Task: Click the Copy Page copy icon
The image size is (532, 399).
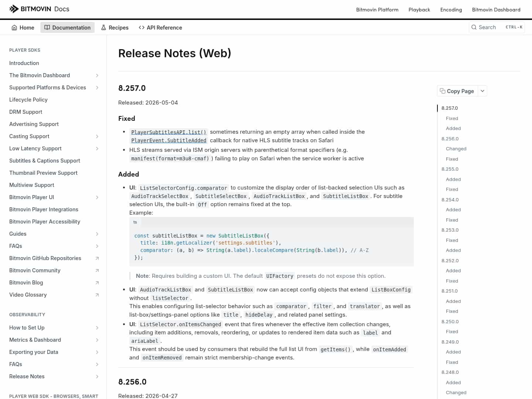Action: 443,91
